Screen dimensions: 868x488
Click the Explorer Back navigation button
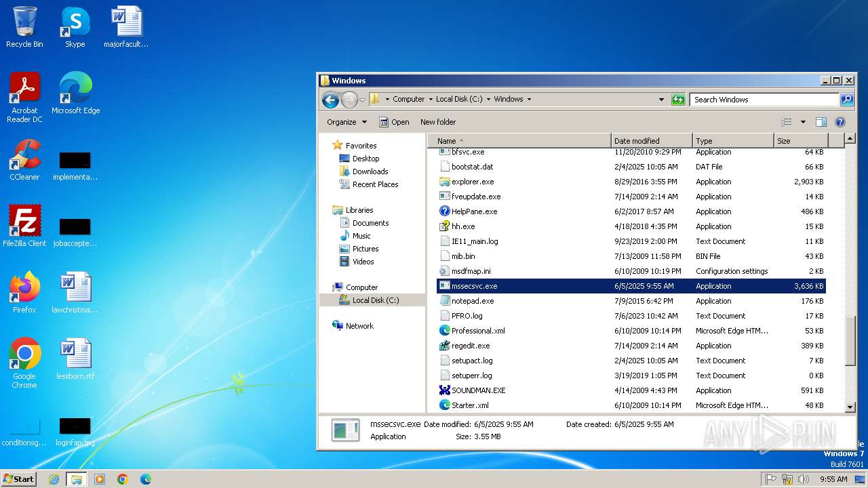click(x=330, y=100)
